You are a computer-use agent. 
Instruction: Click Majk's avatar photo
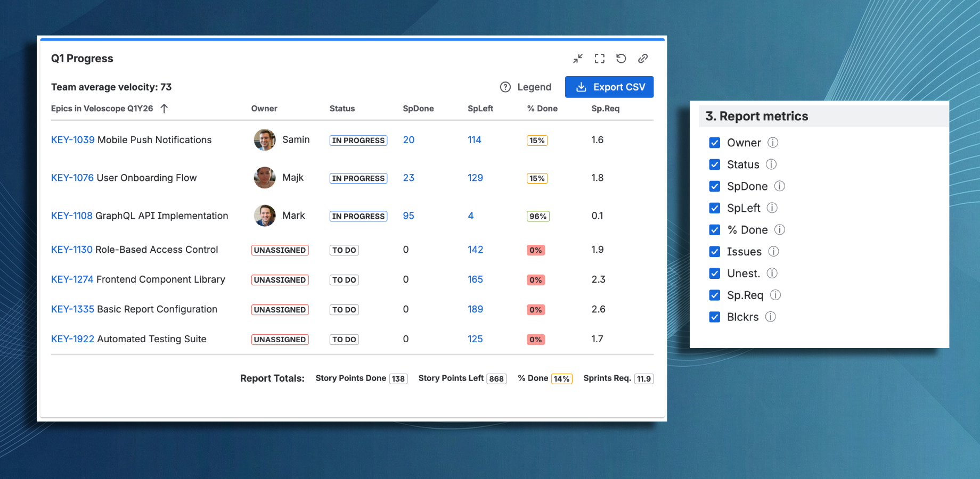pos(265,178)
